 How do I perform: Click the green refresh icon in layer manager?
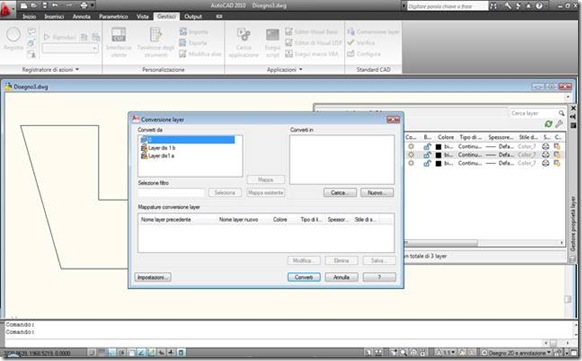(548, 124)
